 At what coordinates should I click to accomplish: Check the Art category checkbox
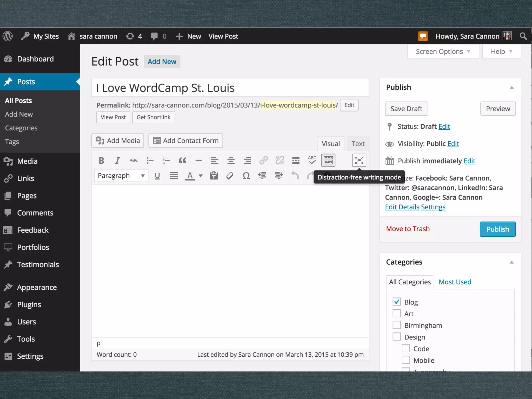[x=396, y=314]
